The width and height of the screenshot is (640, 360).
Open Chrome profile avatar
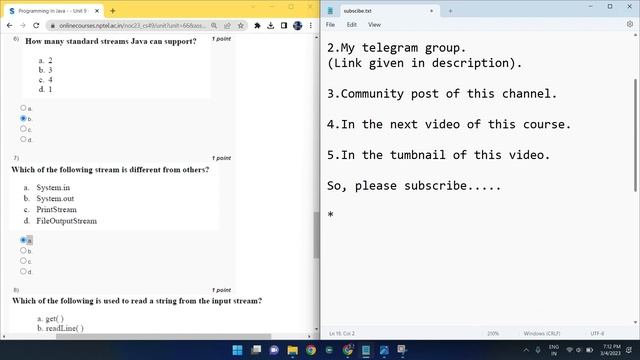click(x=298, y=25)
